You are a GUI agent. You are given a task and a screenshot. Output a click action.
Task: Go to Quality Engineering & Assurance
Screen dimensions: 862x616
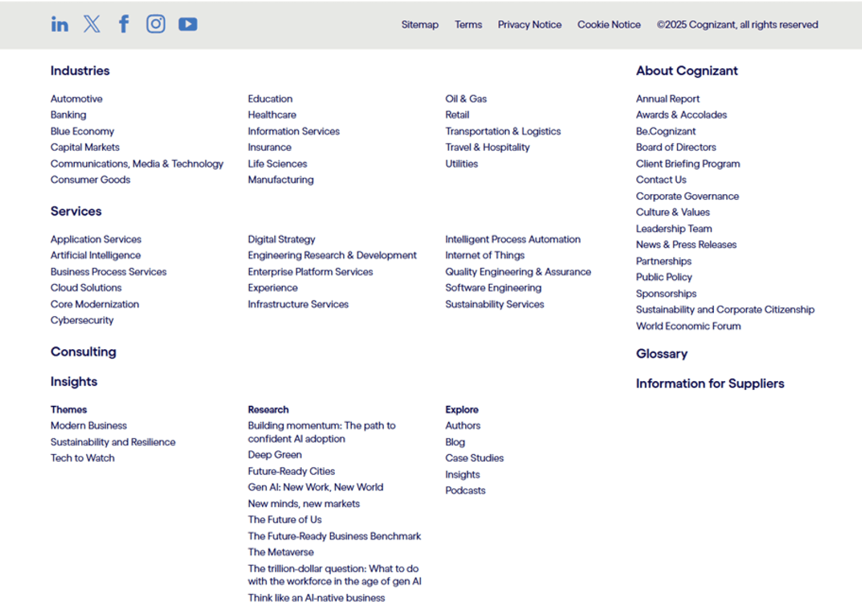pos(518,272)
